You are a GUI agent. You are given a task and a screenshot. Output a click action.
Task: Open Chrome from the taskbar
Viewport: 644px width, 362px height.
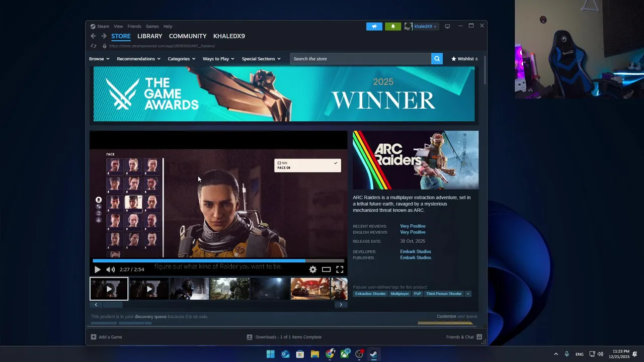[330, 354]
